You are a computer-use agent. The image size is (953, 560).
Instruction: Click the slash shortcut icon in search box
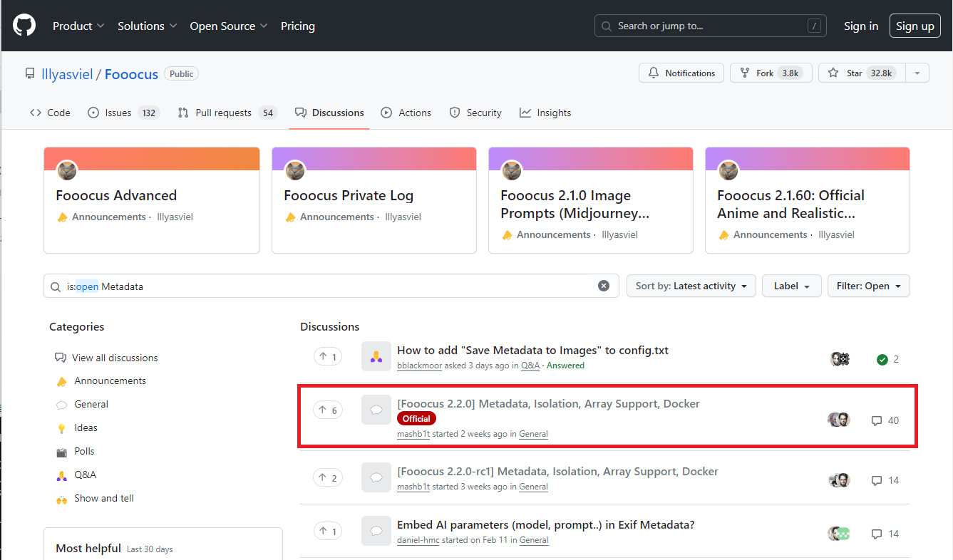pyautogui.click(x=814, y=26)
